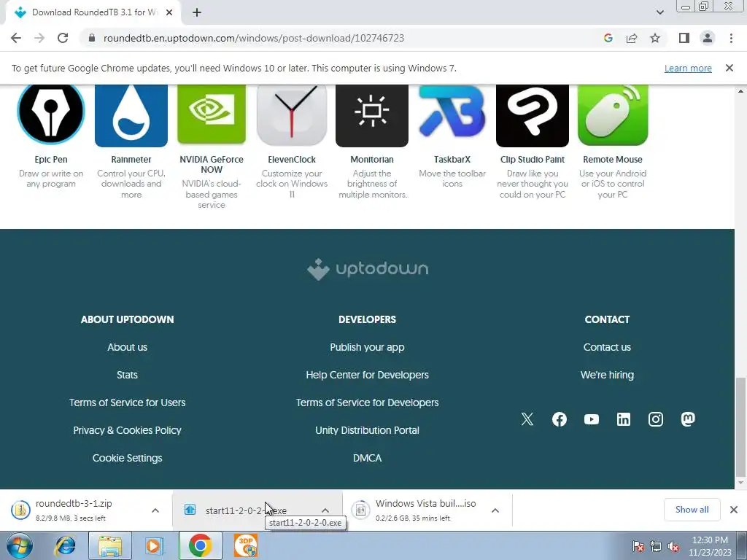
Task: Click Learn more about Chrome updates
Action: pyautogui.click(x=688, y=68)
